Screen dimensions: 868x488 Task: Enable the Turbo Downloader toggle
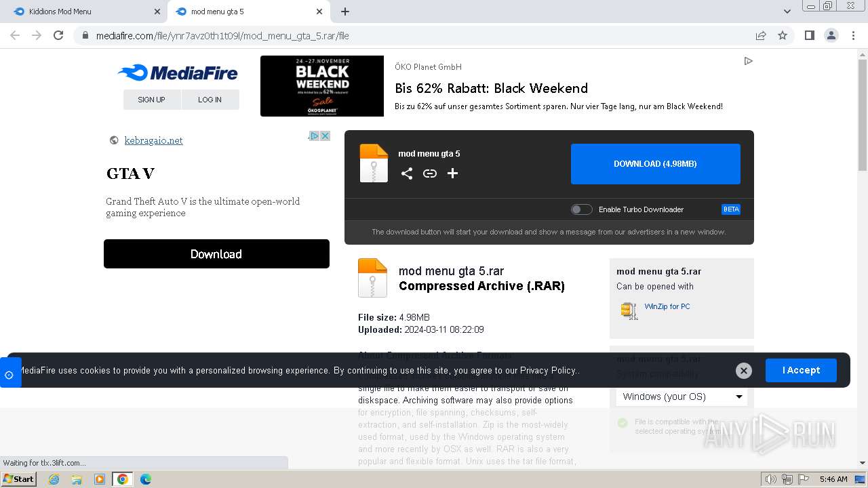581,209
